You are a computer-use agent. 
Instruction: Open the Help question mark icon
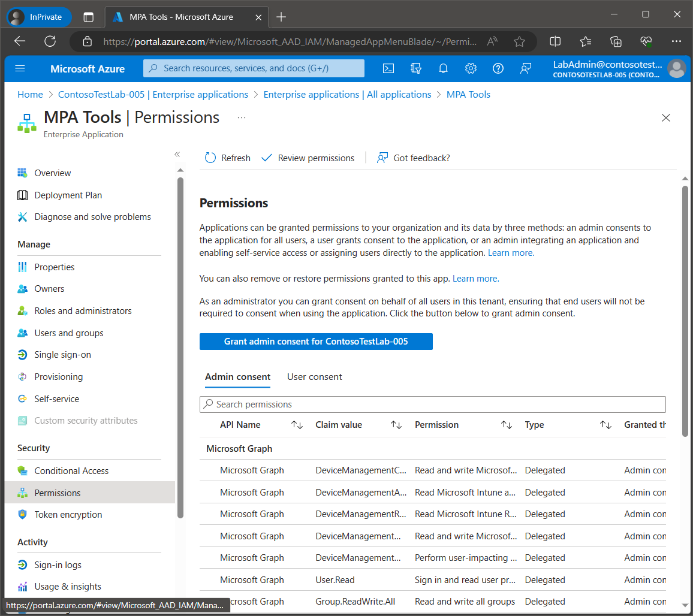click(498, 68)
